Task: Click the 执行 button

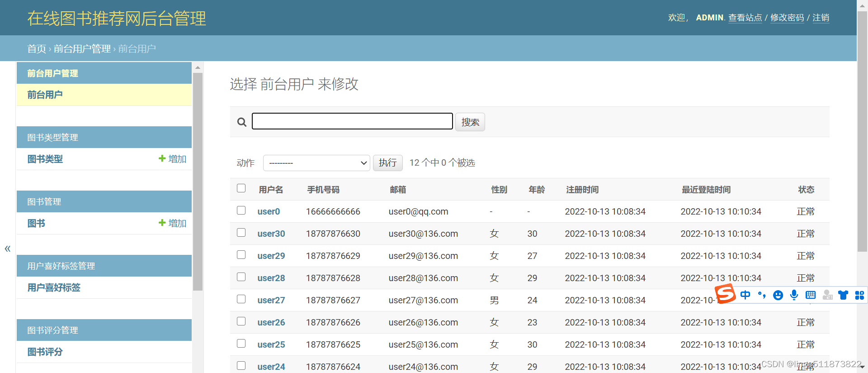Action: coord(388,163)
